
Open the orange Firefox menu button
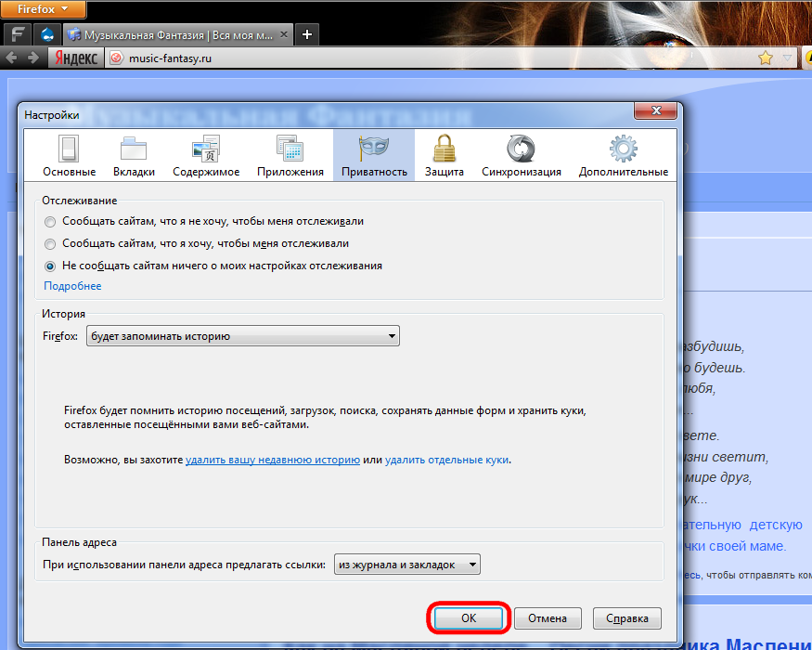(x=44, y=10)
